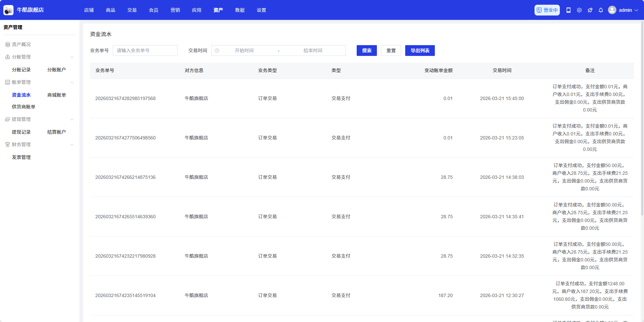
Task: Switch to the 交易 top menu
Action: click(132, 10)
